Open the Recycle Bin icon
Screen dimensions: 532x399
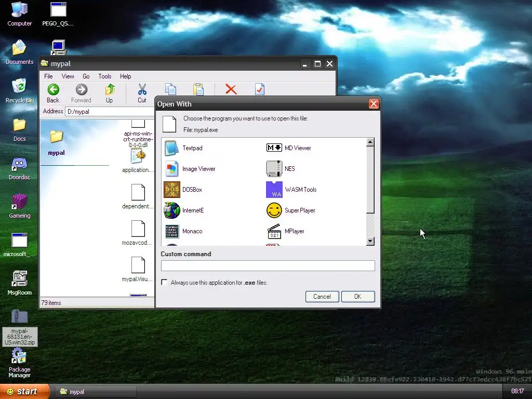[19, 90]
